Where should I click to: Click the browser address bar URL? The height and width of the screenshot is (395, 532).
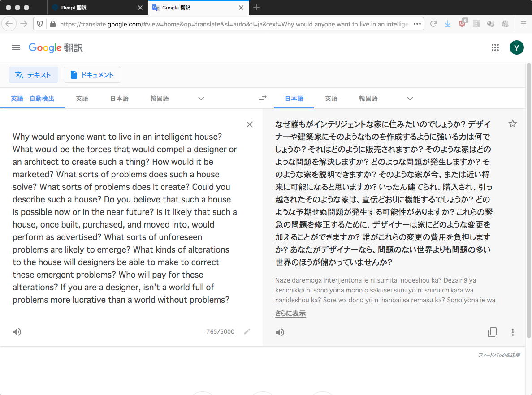click(x=234, y=24)
